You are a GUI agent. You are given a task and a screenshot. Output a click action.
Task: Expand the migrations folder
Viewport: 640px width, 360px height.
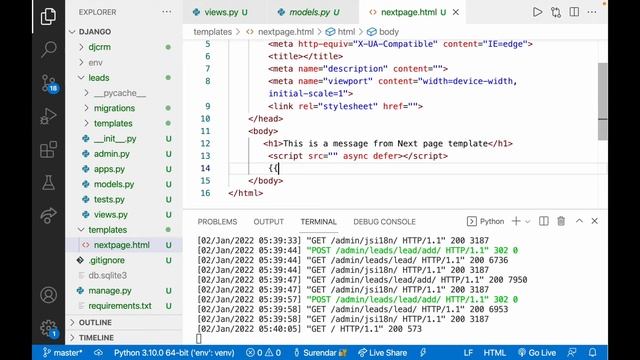[114, 108]
